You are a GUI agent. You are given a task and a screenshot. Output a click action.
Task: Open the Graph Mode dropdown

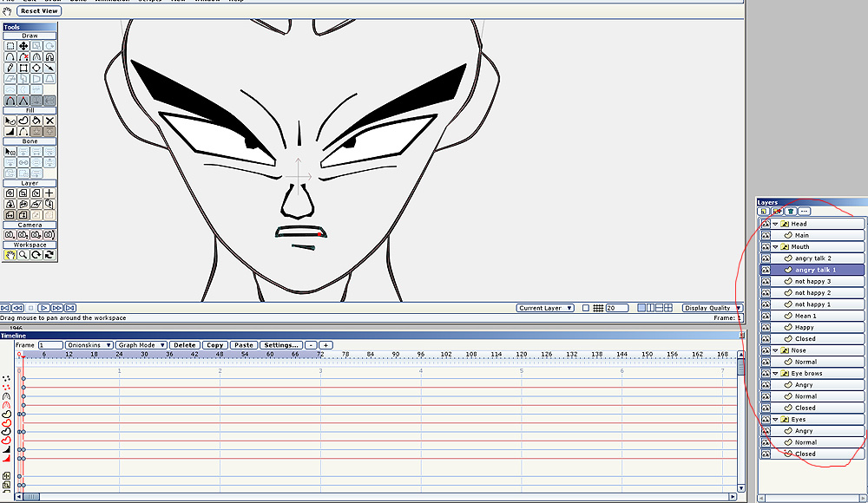click(141, 345)
